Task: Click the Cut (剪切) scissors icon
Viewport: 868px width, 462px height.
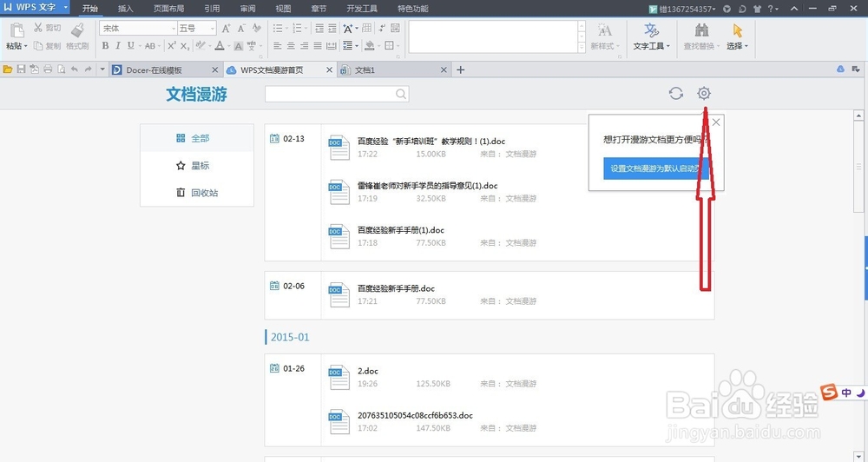Action: pyautogui.click(x=38, y=27)
